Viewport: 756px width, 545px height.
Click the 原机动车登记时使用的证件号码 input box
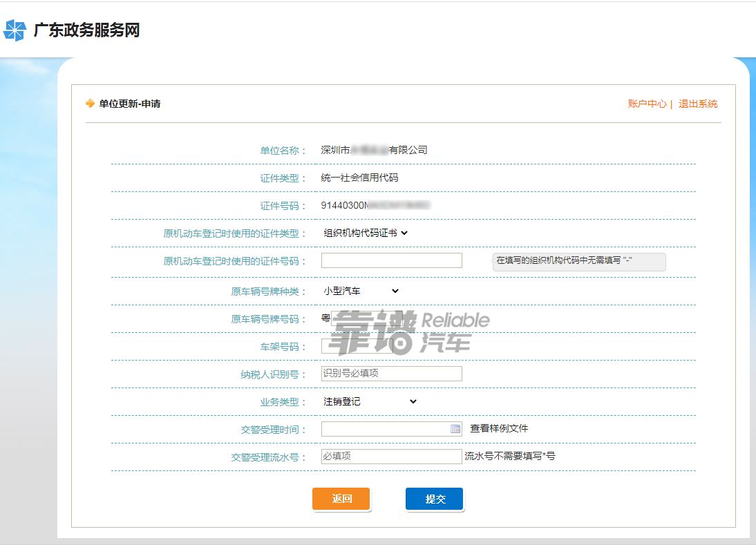(x=391, y=260)
